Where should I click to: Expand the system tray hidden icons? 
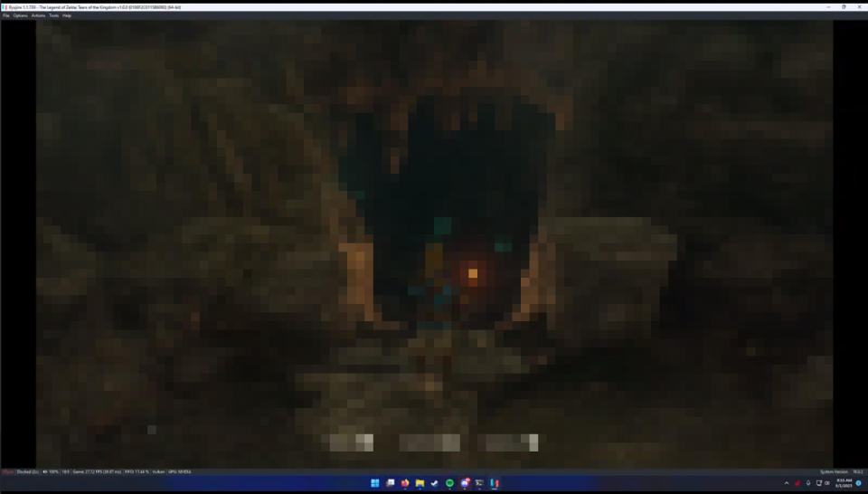pos(786,483)
